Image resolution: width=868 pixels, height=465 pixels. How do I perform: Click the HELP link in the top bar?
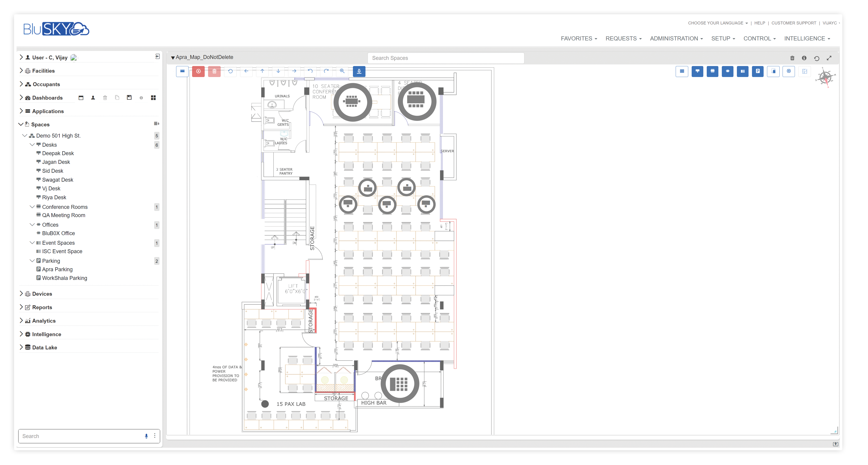pyautogui.click(x=759, y=23)
